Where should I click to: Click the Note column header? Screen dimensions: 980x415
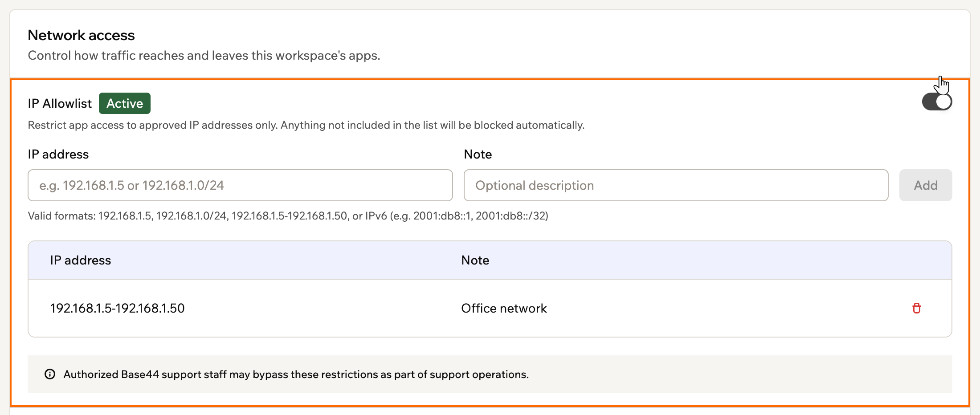pos(475,260)
